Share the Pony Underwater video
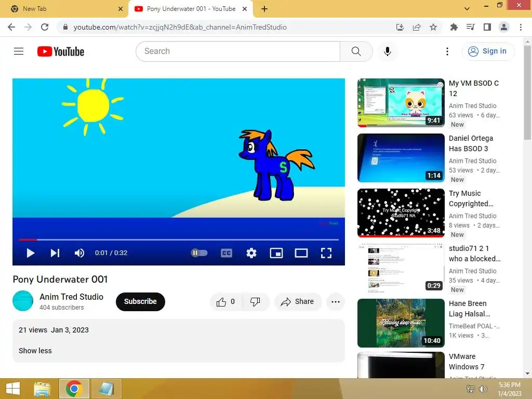532x399 pixels. (x=298, y=302)
